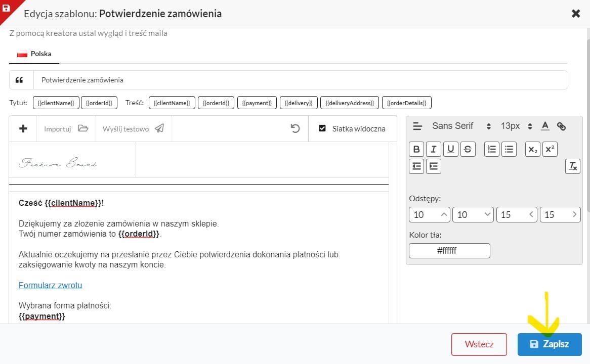Set the bottom spacing field with down chevron
This screenshot has width=590, height=364.
[473, 215]
